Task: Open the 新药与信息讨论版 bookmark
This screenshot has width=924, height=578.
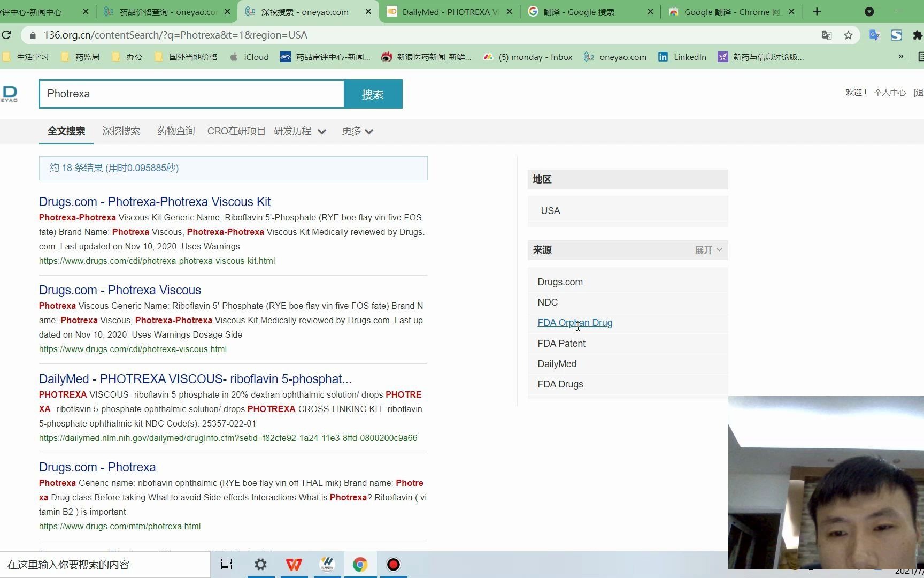Action: click(x=761, y=57)
